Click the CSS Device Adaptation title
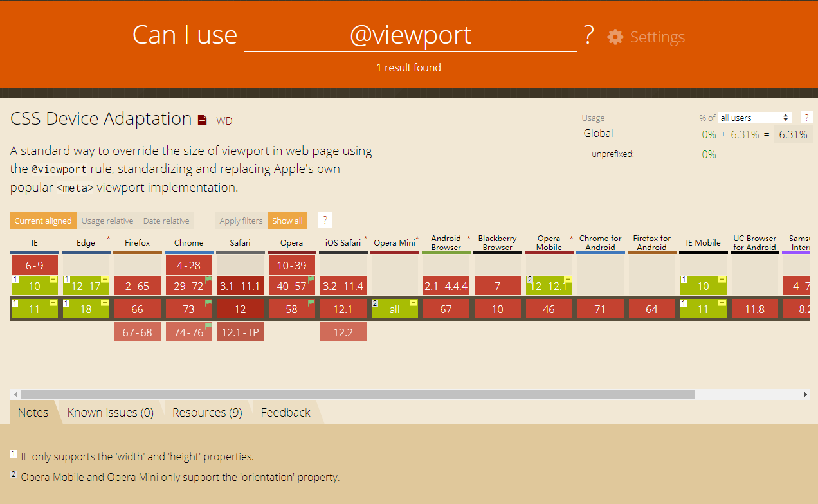 pos(101,119)
